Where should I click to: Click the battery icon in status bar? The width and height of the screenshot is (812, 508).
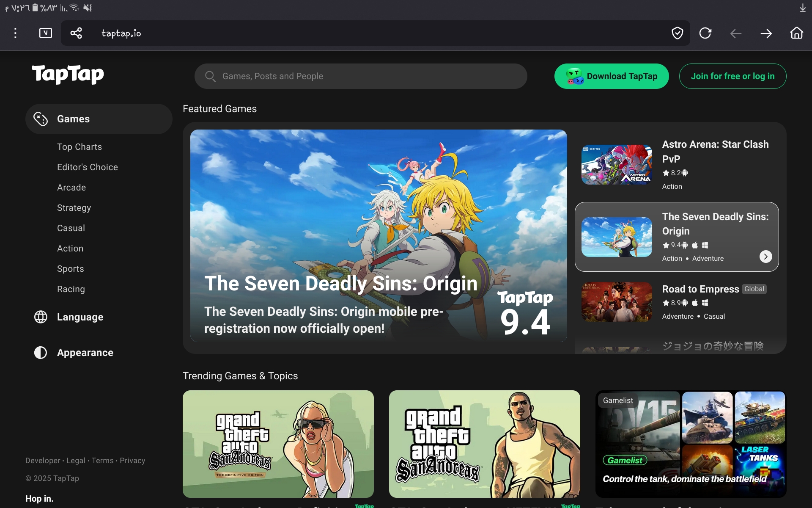(x=35, y=8)
